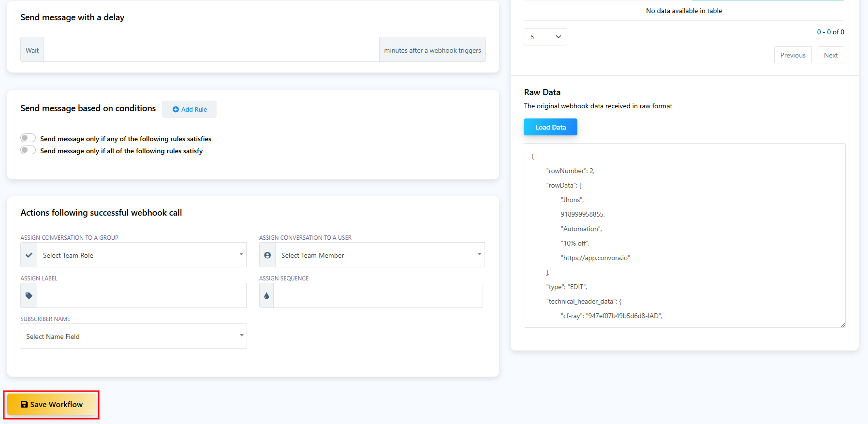Go to the Previous table page
The image size is (868, 424).
click(793, 55)
